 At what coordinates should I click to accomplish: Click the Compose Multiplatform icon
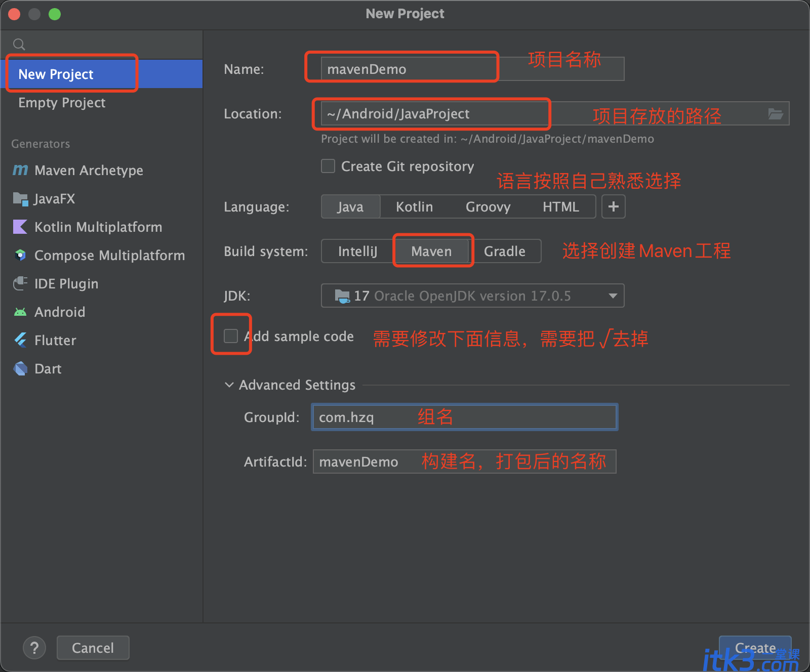tap(20, 255)
